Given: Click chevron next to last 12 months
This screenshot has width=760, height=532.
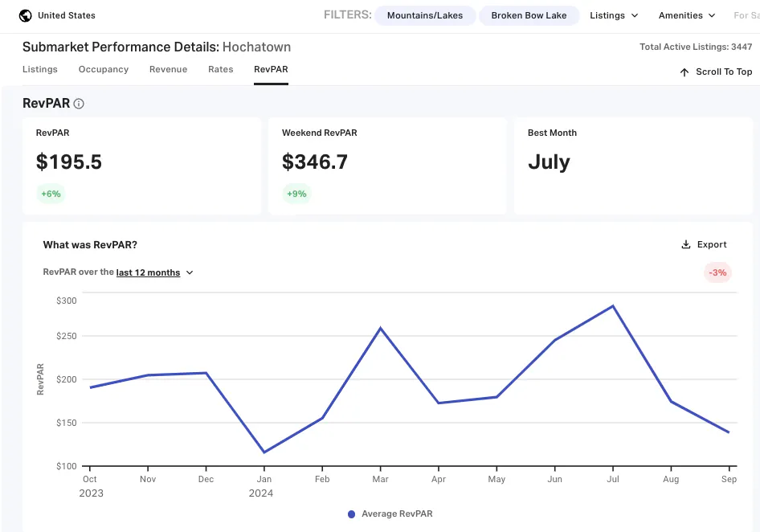Looking at the screenshot, I should [x=190, y=272].
